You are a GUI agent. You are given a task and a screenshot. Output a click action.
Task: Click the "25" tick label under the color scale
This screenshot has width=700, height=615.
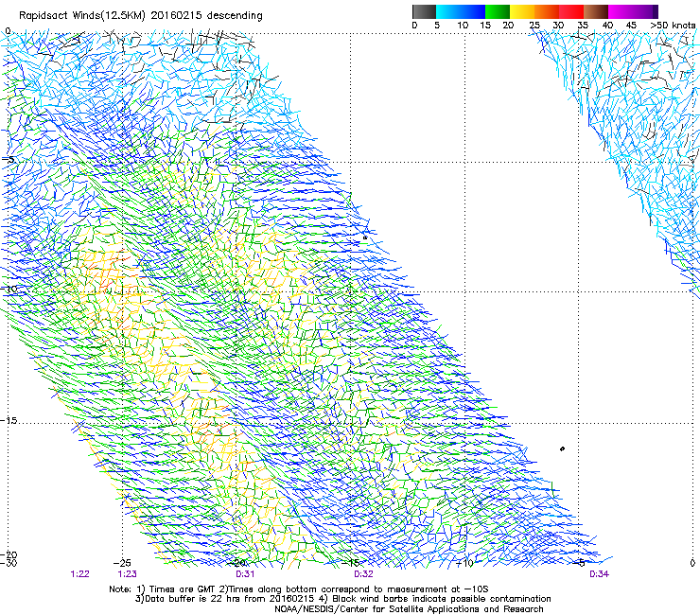pos(534,26)
